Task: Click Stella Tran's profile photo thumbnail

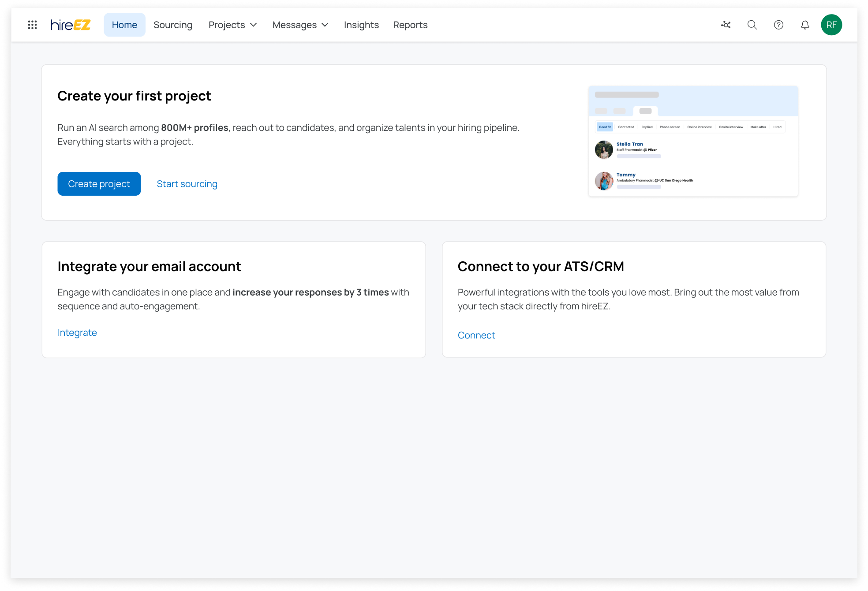Action: 604,150
